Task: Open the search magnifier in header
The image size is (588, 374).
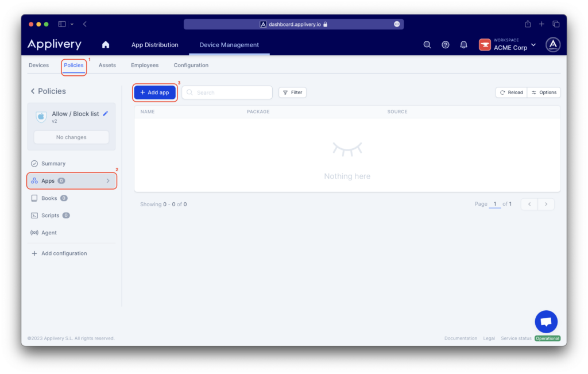Action: point(427,45)
